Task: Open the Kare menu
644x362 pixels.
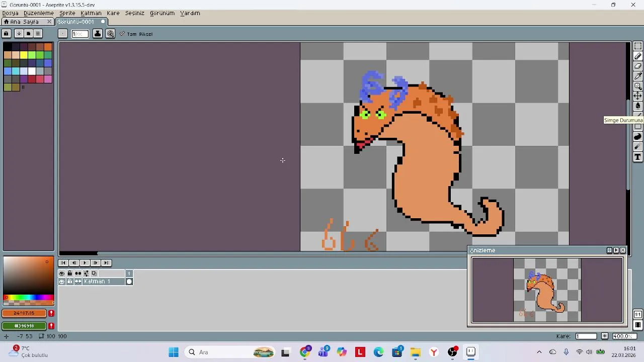Action: point(113,13)
